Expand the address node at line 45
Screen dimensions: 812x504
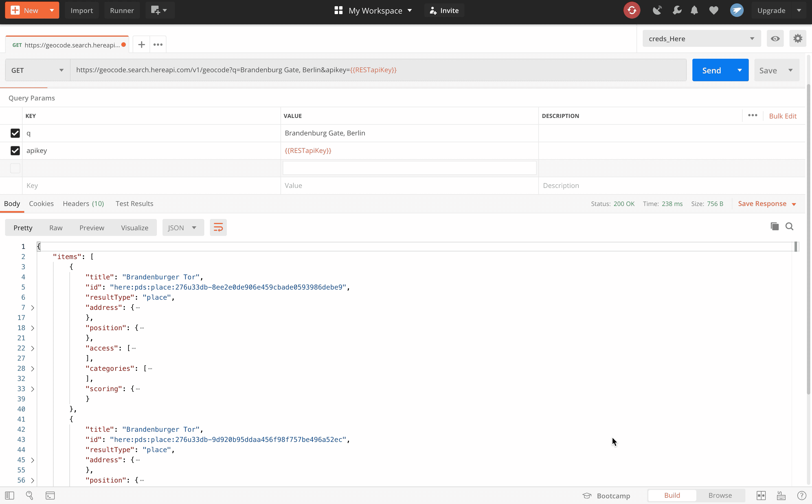point(33,460)
